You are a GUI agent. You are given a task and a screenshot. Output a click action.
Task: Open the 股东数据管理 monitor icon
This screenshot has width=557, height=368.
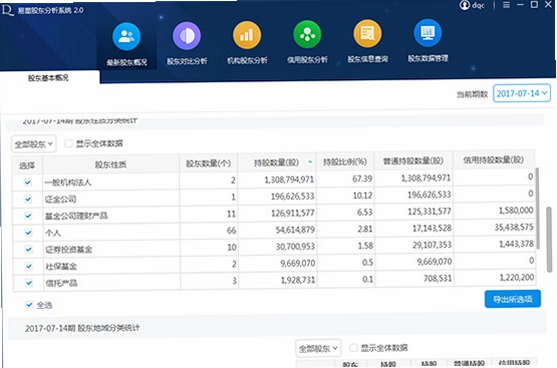428,33
